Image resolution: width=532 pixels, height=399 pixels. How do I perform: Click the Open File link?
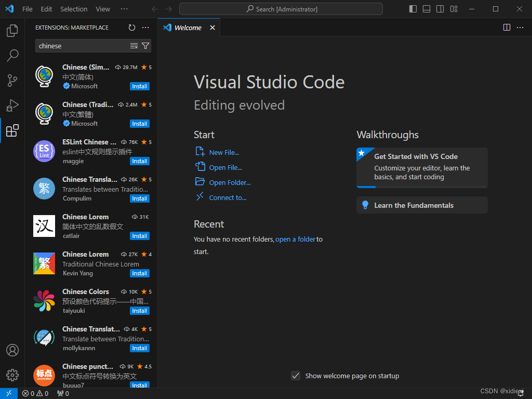225,168
